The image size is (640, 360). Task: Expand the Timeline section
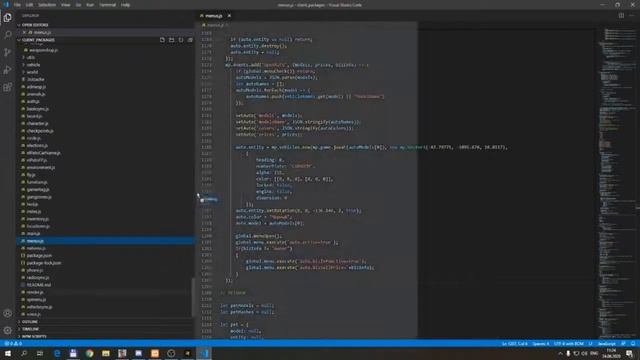pyautogui.click(x=31, y=329)
